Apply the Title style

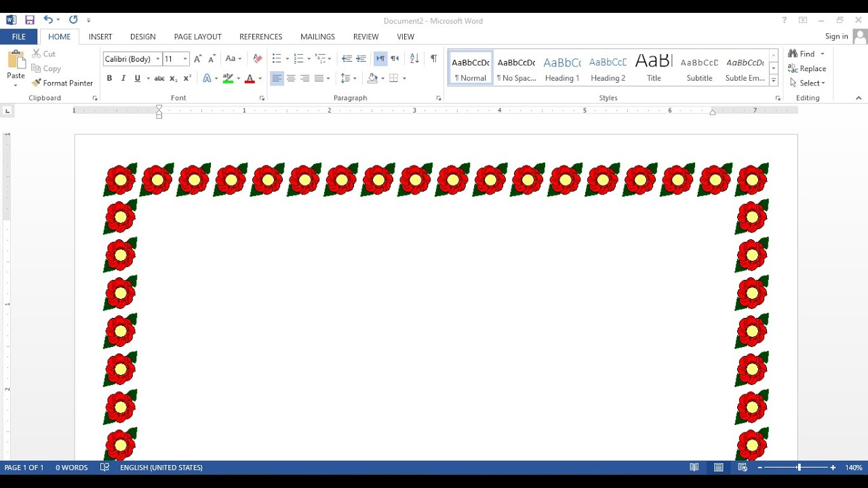(x=654, y=68)
